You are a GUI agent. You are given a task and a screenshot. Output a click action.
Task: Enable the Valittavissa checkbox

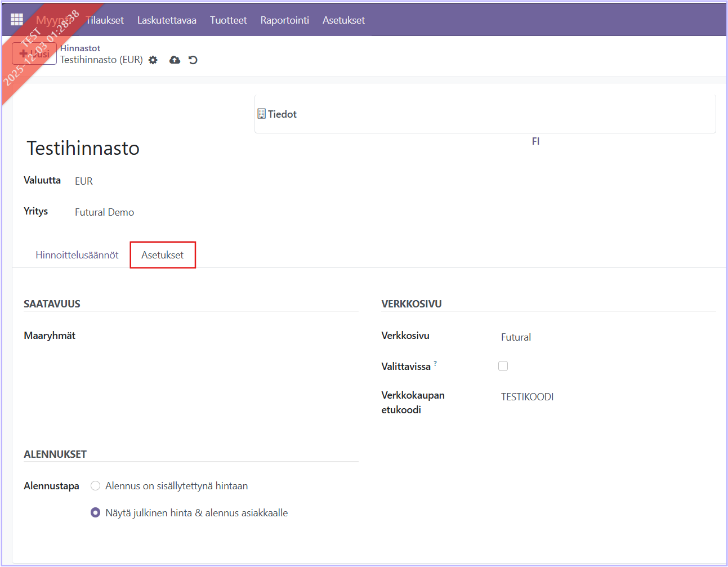503,366
